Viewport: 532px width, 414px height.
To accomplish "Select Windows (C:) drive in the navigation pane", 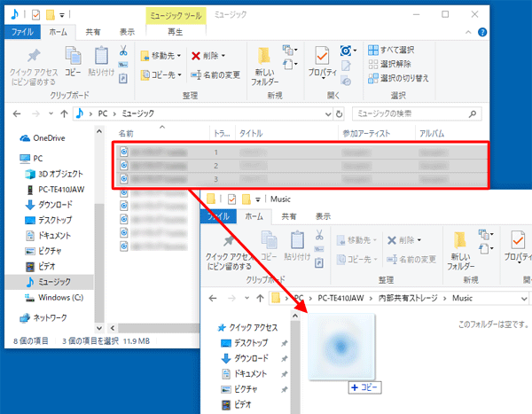I will click(60, 296).
